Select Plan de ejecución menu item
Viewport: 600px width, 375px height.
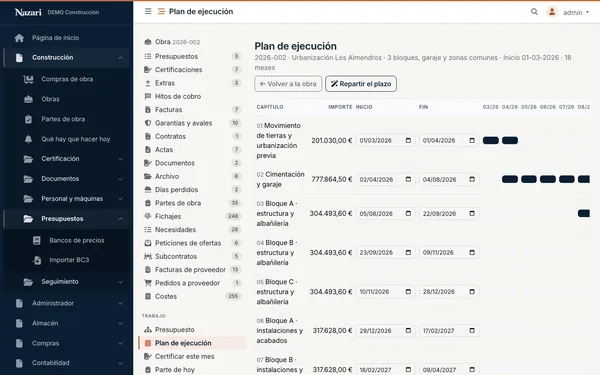[192, 343]
